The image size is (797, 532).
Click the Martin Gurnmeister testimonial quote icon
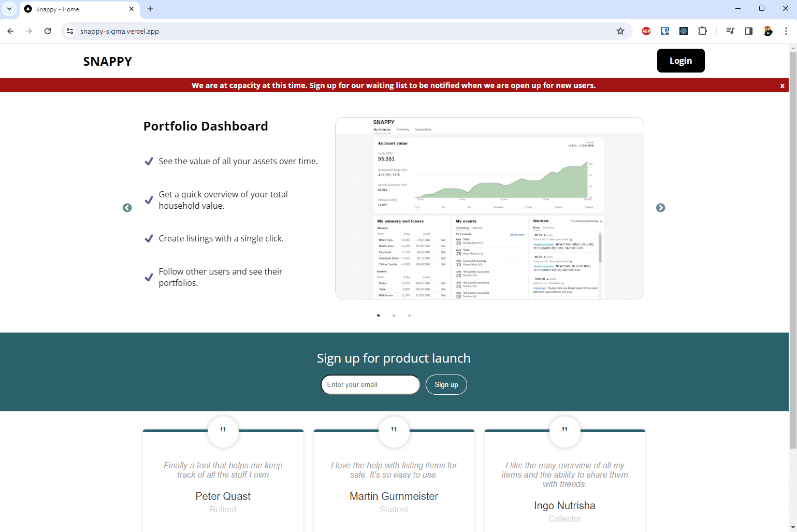click(394, 432)
